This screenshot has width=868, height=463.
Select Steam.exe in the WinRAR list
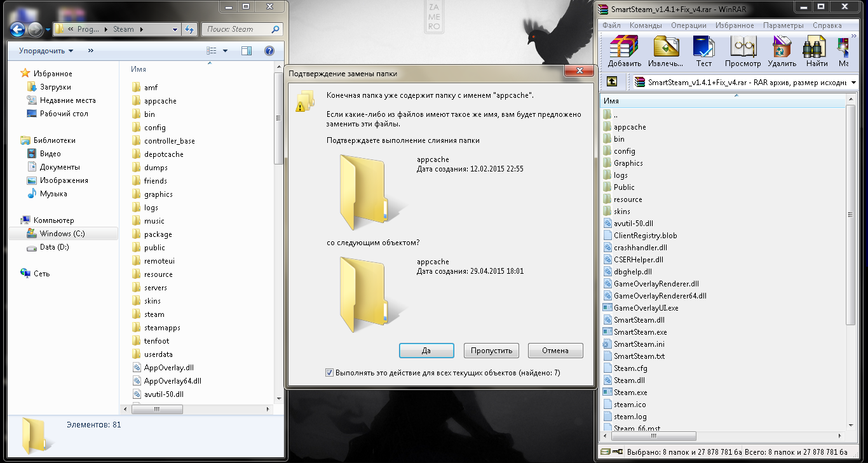pyautogui.click(x=630, y=393)
